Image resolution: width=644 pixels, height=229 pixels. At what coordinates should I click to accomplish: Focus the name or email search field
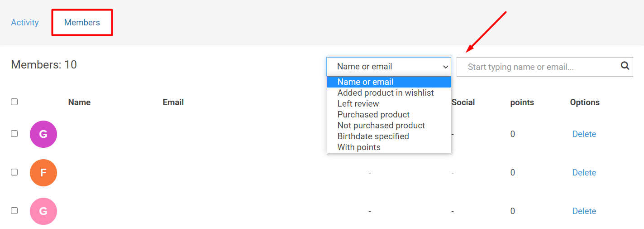(x=539, y=67)
